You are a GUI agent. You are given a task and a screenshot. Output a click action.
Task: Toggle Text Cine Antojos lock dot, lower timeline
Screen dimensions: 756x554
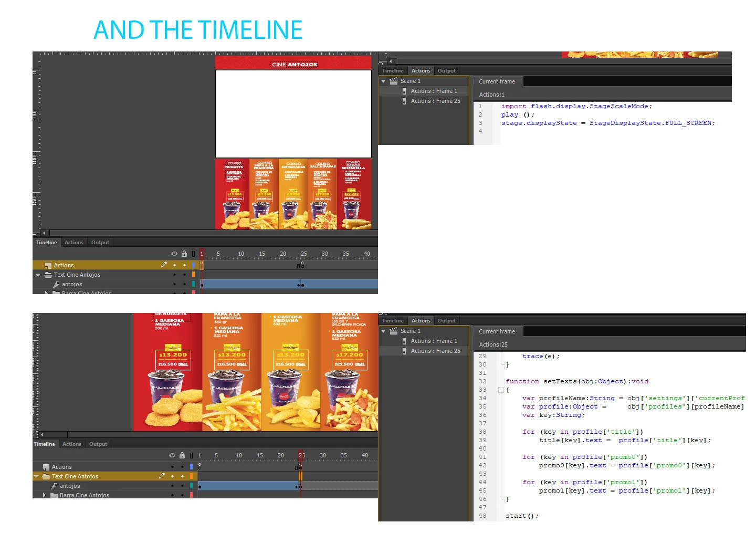click(182, 476)
